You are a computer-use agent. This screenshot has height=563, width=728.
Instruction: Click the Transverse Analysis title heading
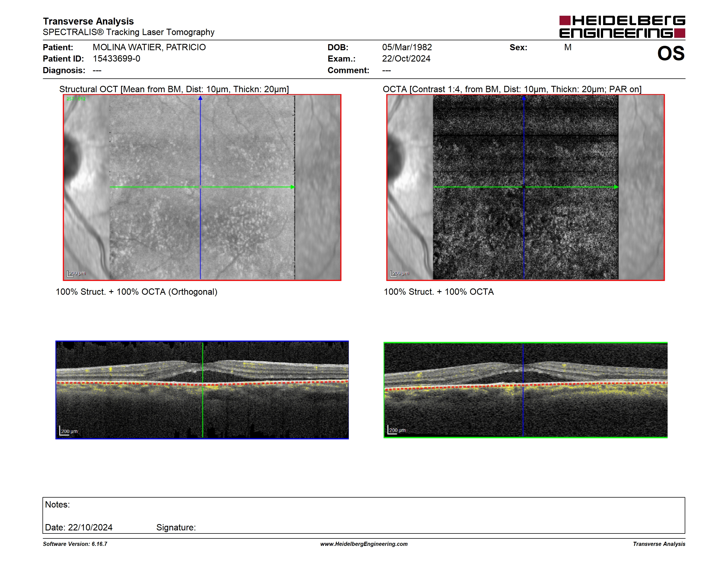(x=88, y=21)
